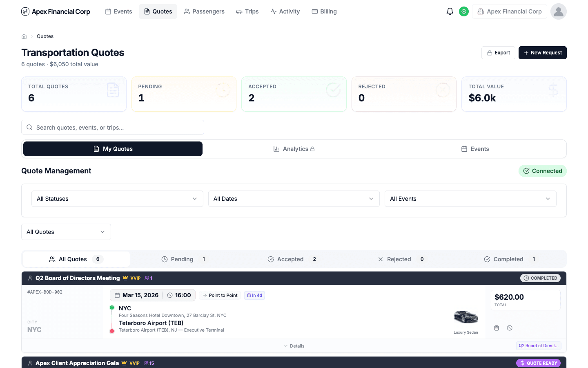Open the All Statuses dropdown
The width and height of the screenshot is (588, 368).
click(x=117, y=199)
